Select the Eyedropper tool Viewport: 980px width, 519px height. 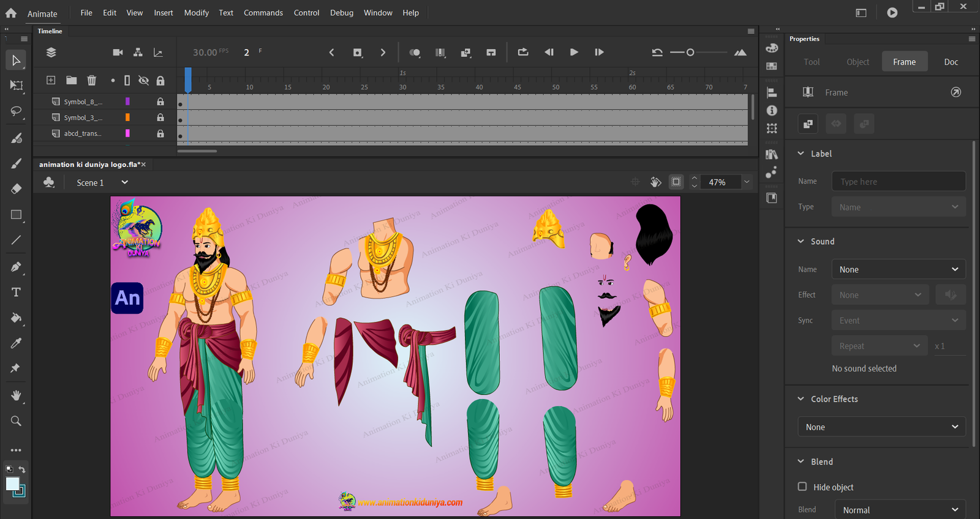pyautogui.click(x=16, y=343)
